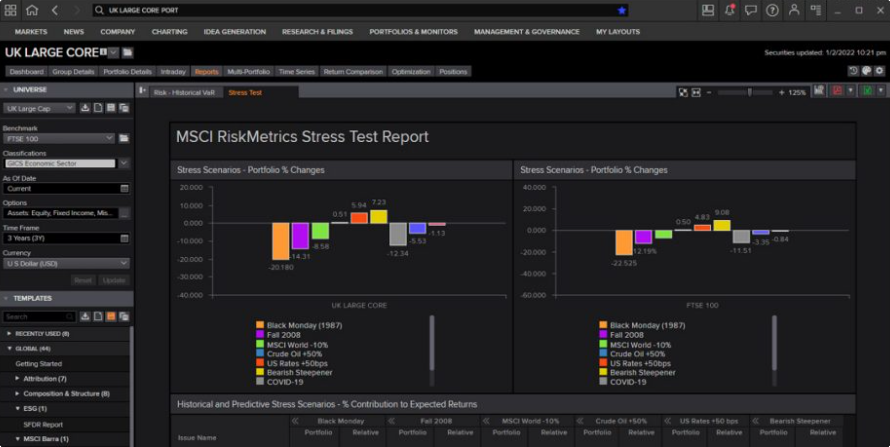Click the As Of Date calendar icon
The height and width of the screenshot is (447, 890).
tap(124, 188)
